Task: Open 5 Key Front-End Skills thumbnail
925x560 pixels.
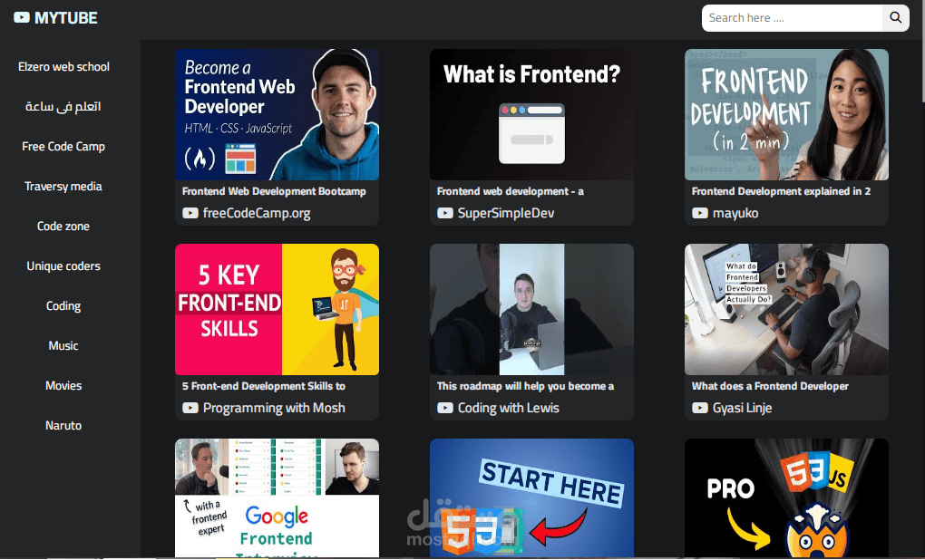Action: 277,310
